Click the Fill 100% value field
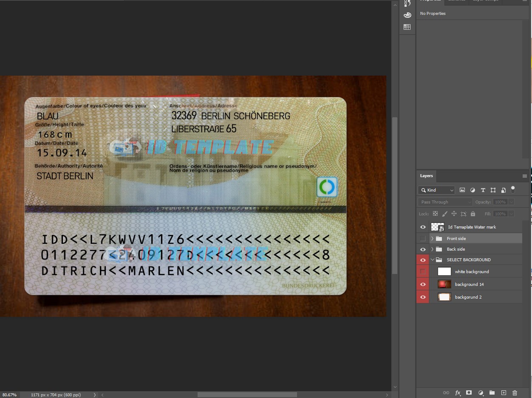This screenshot has height=398, width=532. tap(500, 214)
